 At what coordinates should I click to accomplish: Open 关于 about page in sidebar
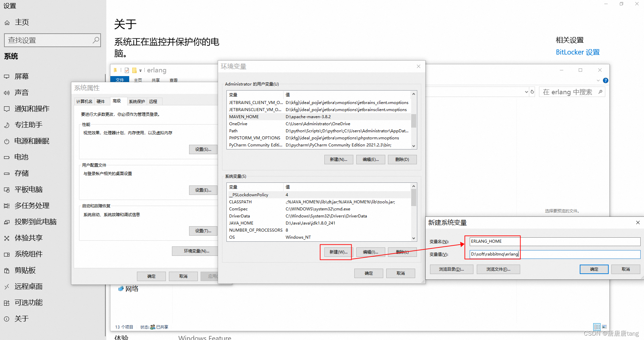click(17, 319)
